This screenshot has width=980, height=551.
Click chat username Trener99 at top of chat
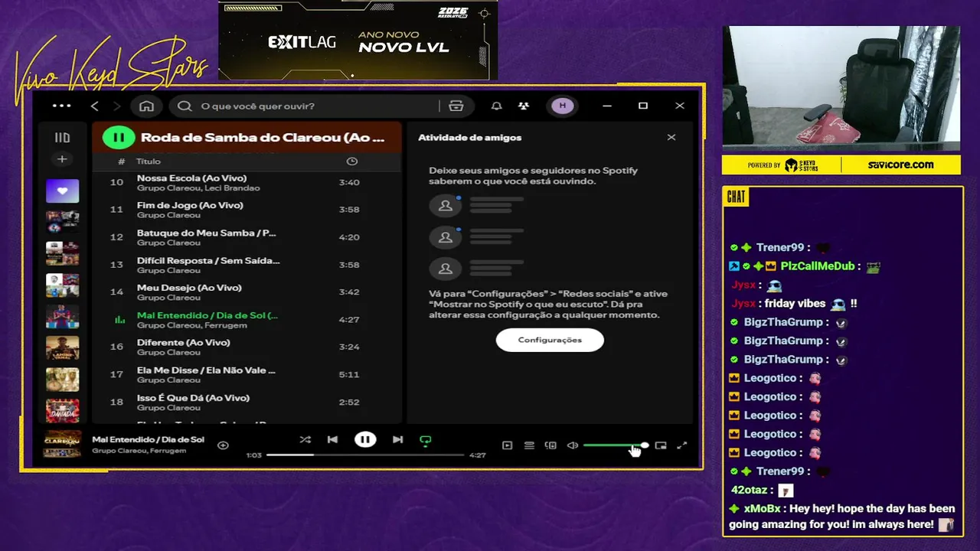(x=780, y=247)
